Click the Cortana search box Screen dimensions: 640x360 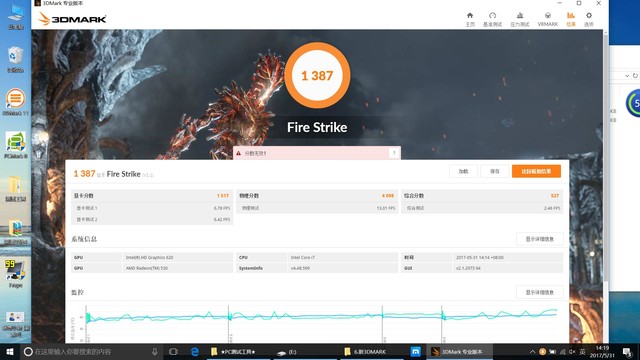click(x=92, y=351)
